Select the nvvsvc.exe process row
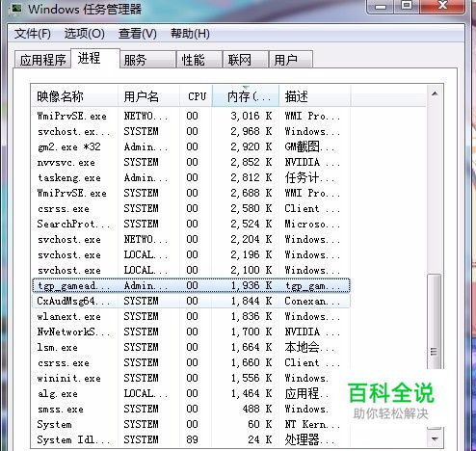The width and height of the screenshot is (476, 451). tap(191, 162)
